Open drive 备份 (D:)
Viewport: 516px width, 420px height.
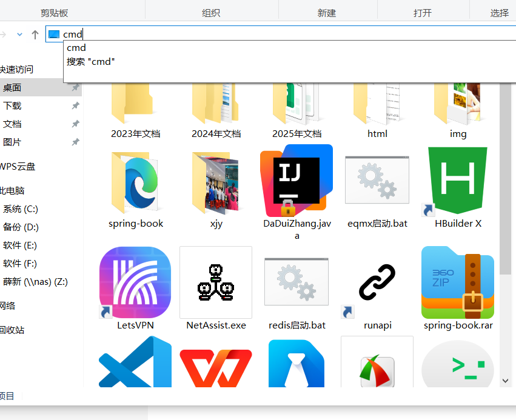coord(21,227)
